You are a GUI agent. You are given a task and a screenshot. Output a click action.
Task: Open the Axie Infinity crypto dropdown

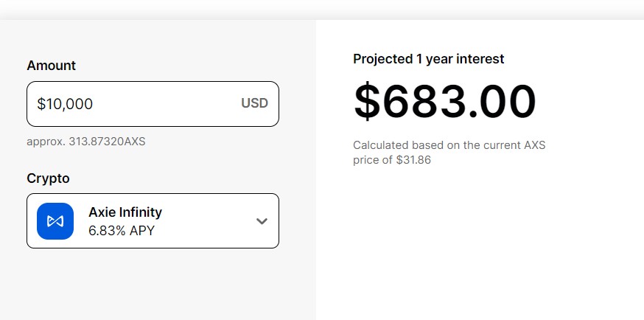pyautogui.click(x=153, y=221)
